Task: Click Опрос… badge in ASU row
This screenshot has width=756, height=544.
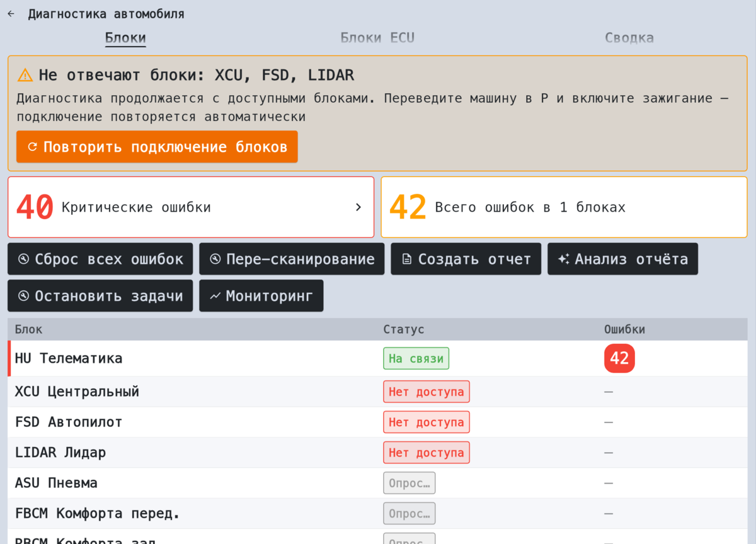Action: [409, 483]
